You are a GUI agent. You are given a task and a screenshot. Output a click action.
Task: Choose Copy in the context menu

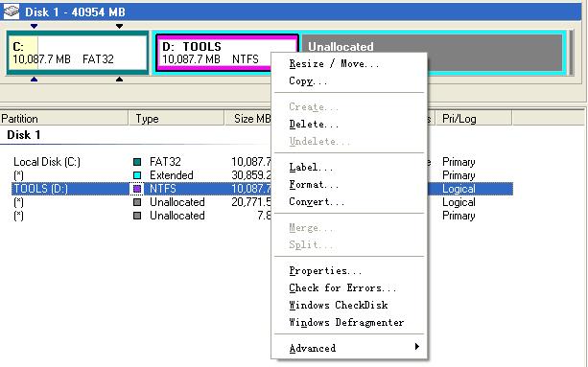[308, 80]
